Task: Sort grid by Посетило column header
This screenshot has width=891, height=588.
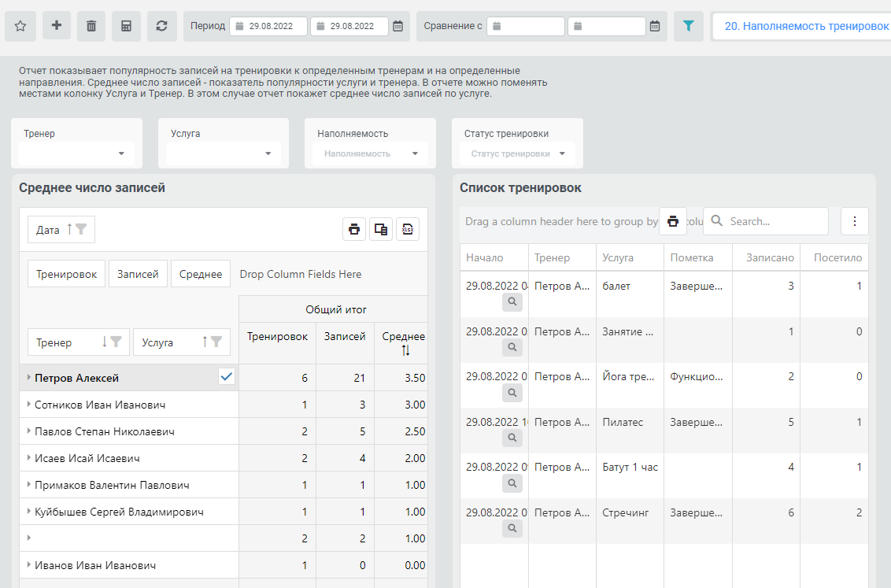Action: click(x=834, y=257)
